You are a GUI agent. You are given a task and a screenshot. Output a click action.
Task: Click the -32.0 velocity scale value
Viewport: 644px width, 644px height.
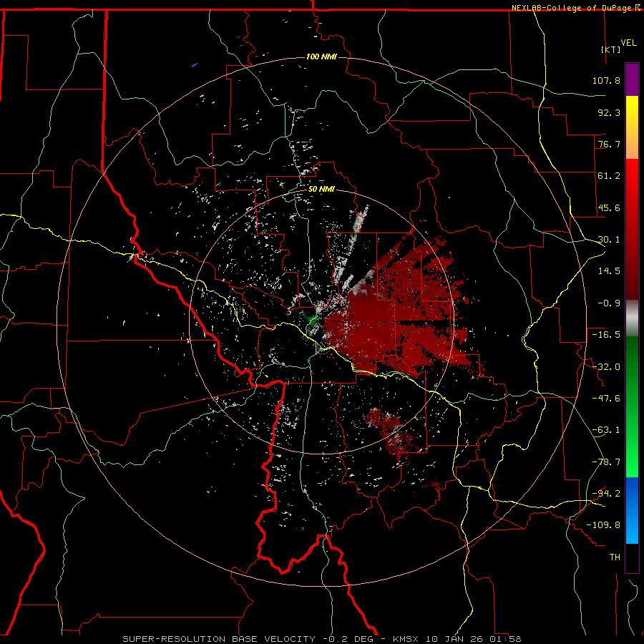(x=606, y=367)
